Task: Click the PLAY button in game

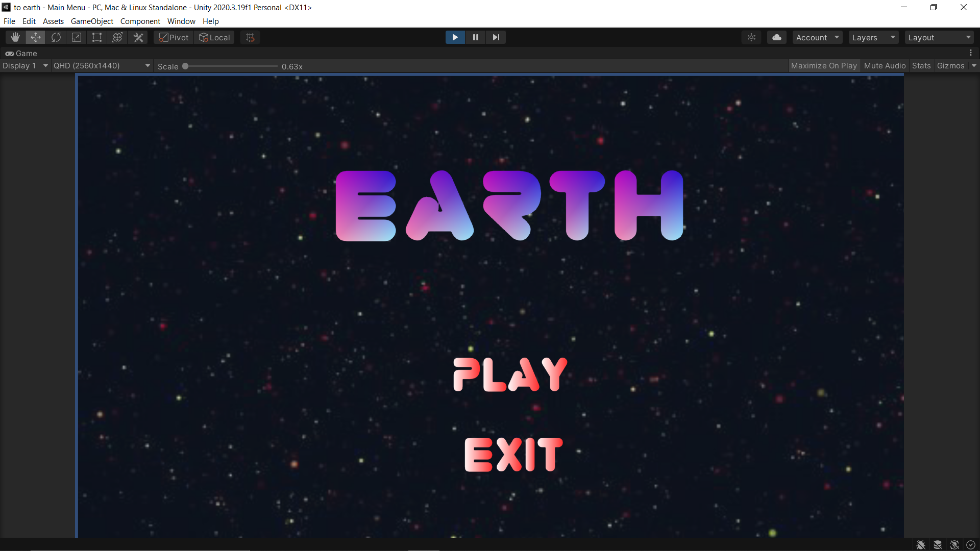Action: 510,374
